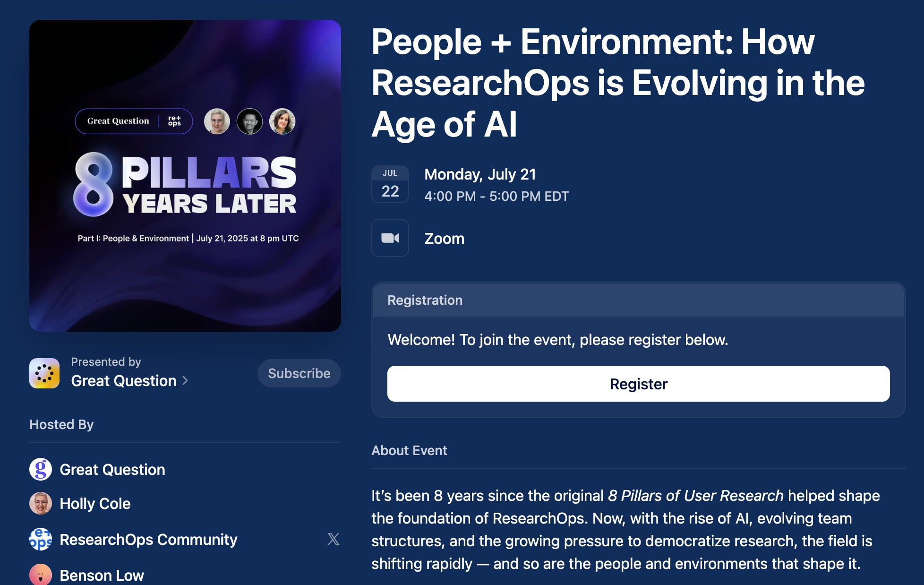Click the Great Question host avatar
924x585 pixels.
point(41,469)
